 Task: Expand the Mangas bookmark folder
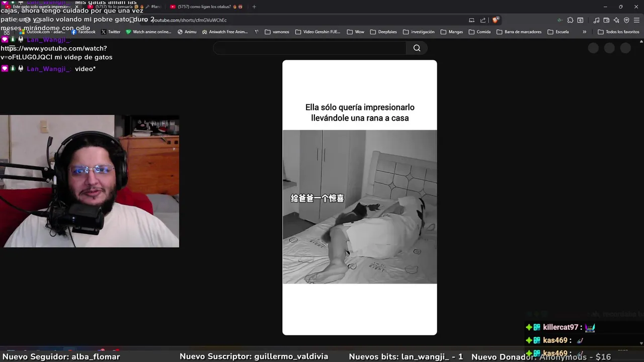coord(451,32)
